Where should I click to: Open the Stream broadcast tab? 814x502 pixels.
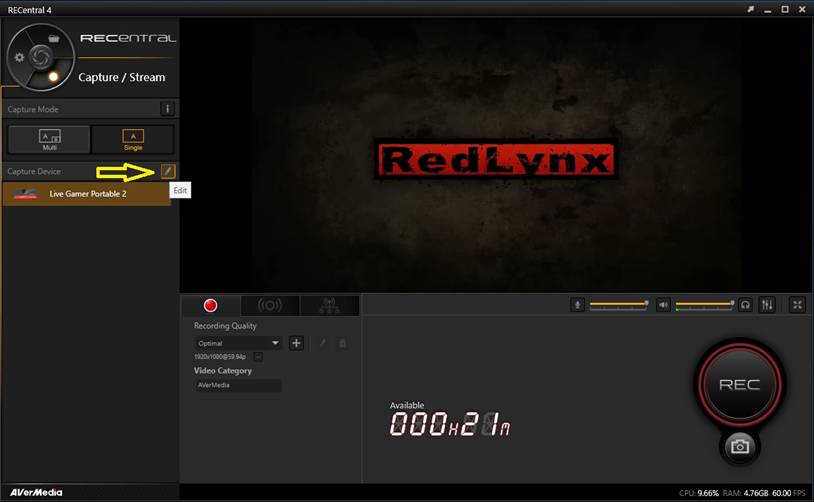270,305
